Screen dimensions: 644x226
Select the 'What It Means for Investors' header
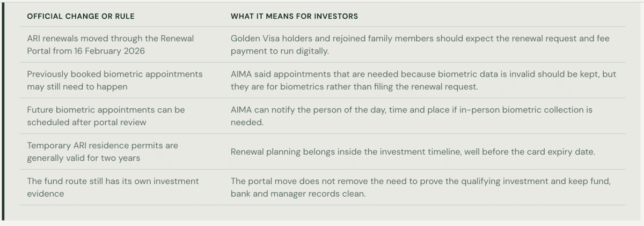click(x=294, y=16)
